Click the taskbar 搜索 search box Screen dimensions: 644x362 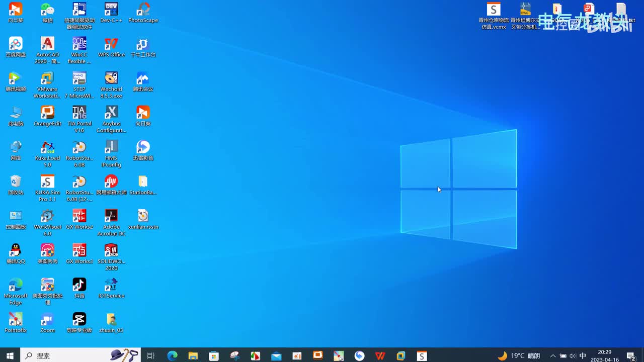(80, 356)
